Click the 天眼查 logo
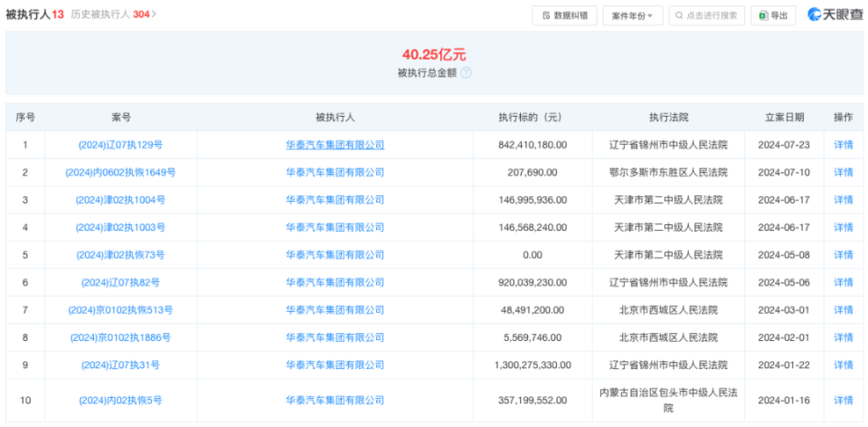 (835, 14)
